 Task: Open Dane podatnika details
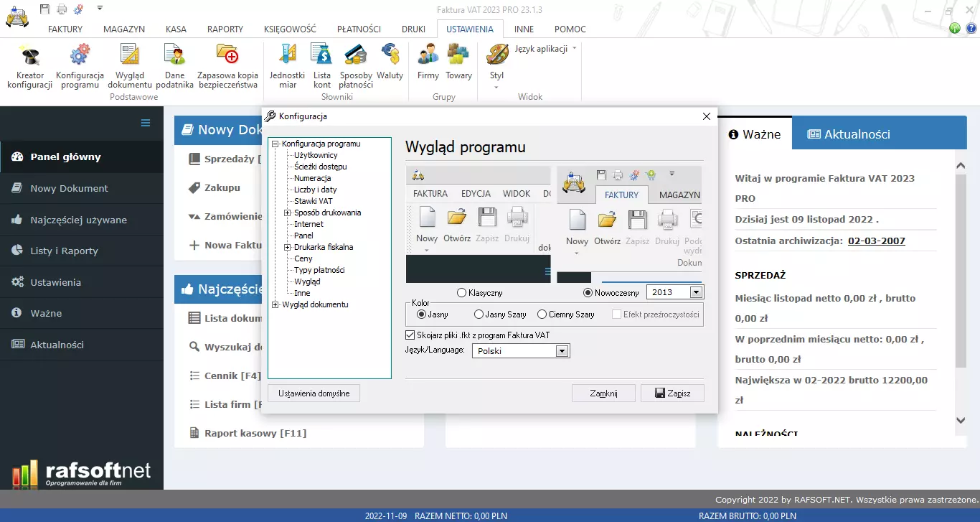[173, 65]
